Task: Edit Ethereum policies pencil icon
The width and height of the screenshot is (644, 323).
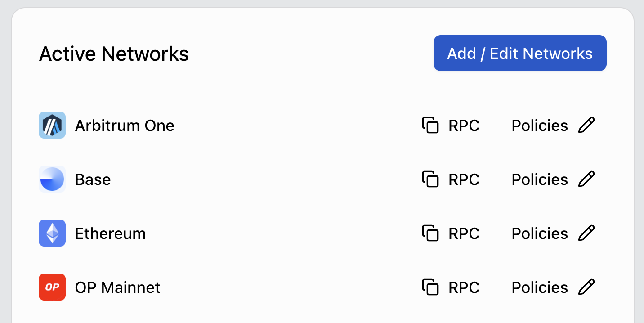Action: tap(586, 233)
